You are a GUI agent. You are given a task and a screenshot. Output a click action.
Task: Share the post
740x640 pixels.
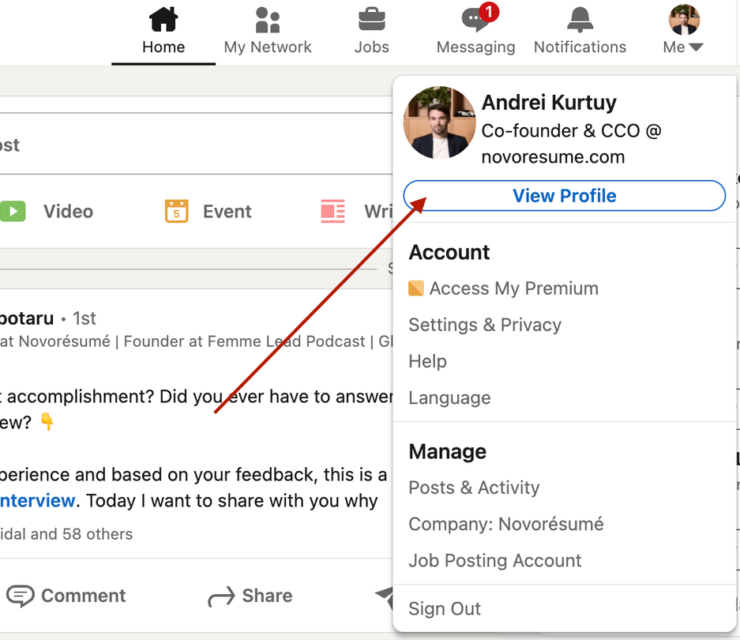tap(267, 596)
